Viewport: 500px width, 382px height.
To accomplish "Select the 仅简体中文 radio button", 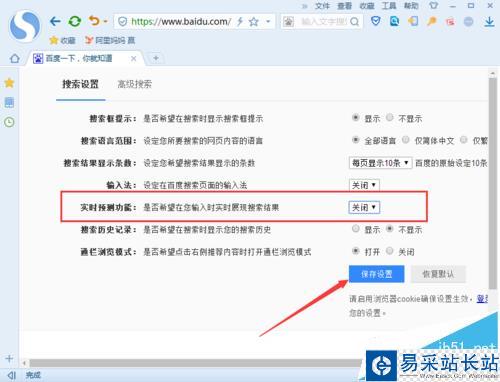I will pyautogui.click(x=405, y=140).
